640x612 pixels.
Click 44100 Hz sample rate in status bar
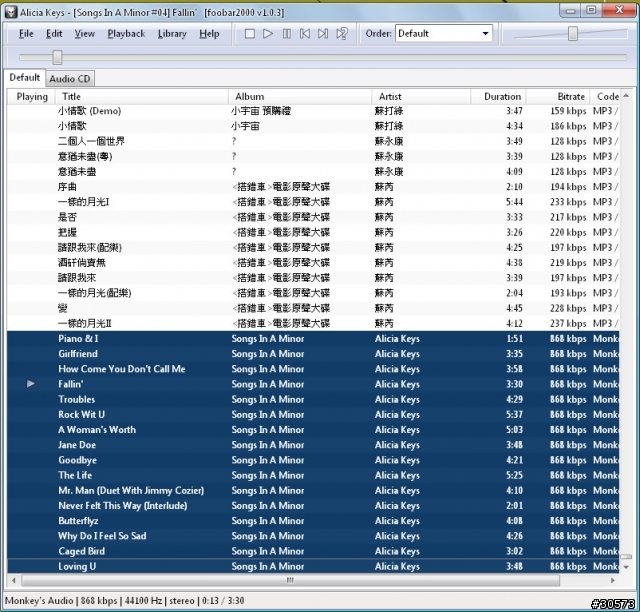coord(143,600)
